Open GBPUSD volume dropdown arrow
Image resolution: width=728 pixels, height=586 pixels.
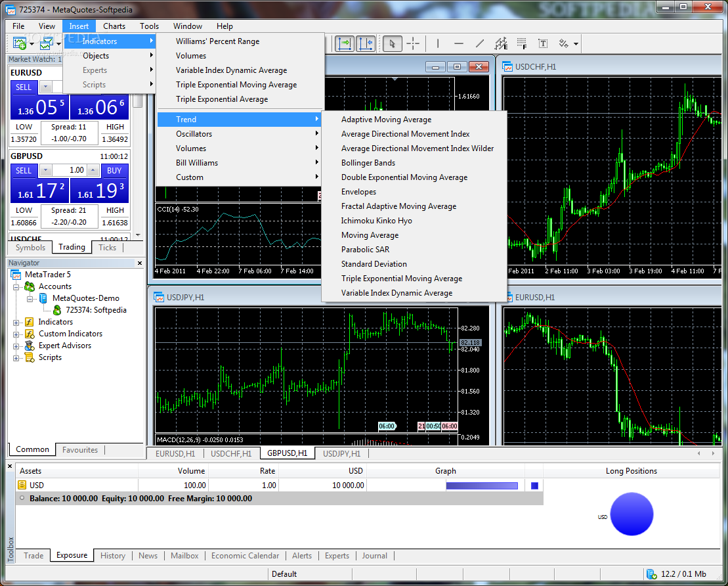[45, 170]
